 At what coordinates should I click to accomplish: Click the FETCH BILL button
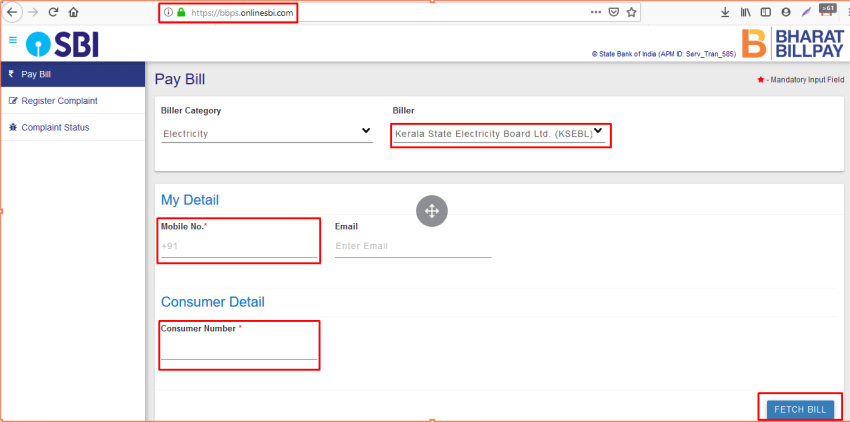[800, 410]
